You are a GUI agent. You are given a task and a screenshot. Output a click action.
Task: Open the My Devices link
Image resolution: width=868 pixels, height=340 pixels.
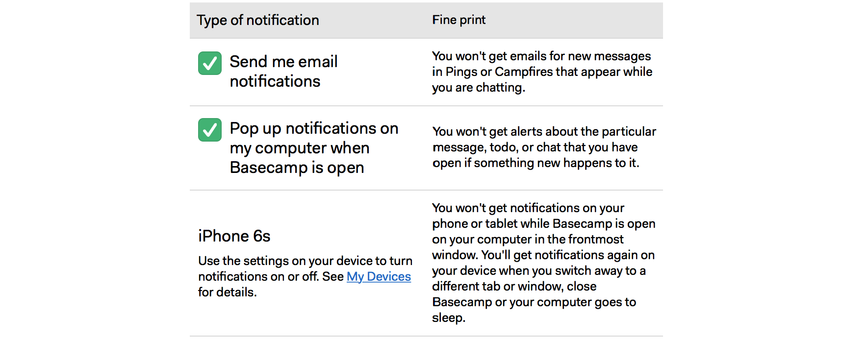tap(379, 277)
